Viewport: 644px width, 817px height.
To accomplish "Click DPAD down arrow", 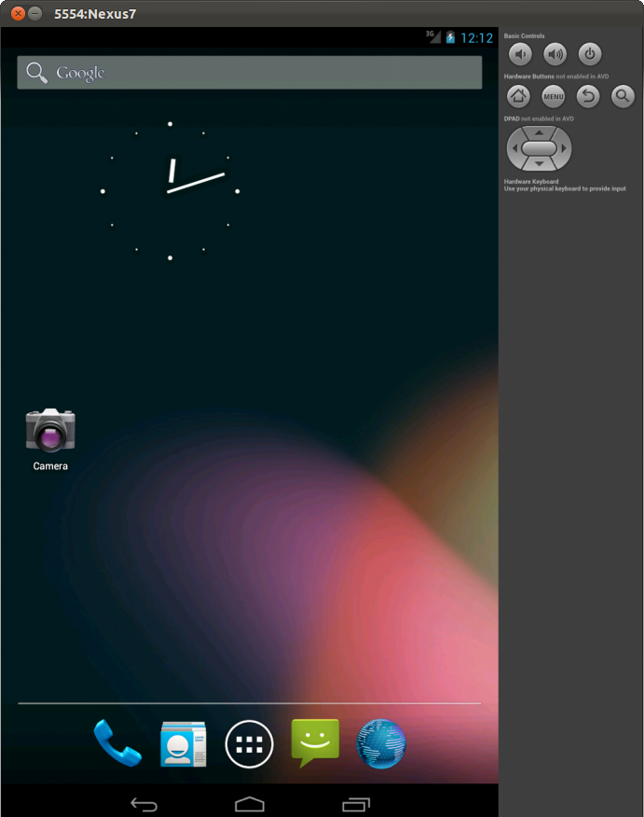I will (540, 163).
